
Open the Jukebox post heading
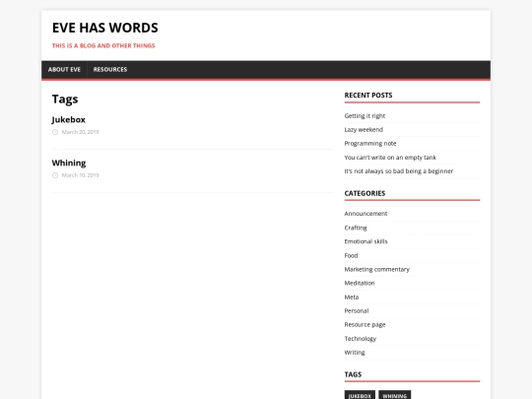coord(69,120)
